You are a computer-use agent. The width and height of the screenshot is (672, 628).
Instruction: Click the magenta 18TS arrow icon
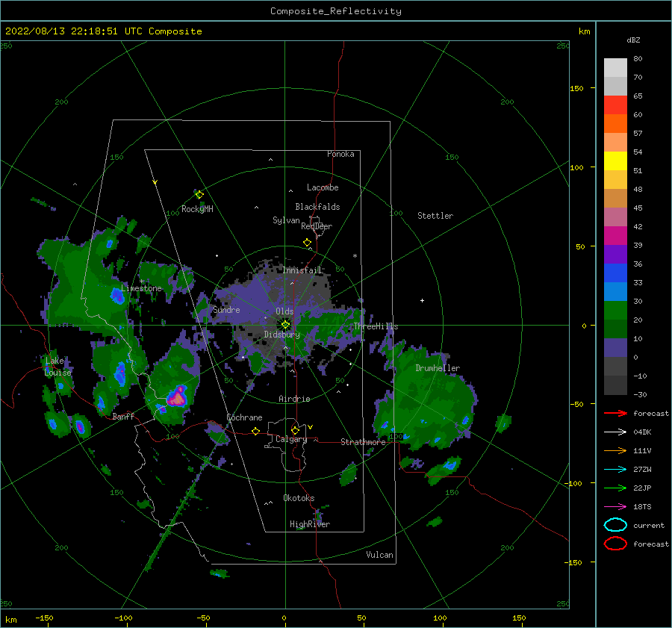coord(615,507)
